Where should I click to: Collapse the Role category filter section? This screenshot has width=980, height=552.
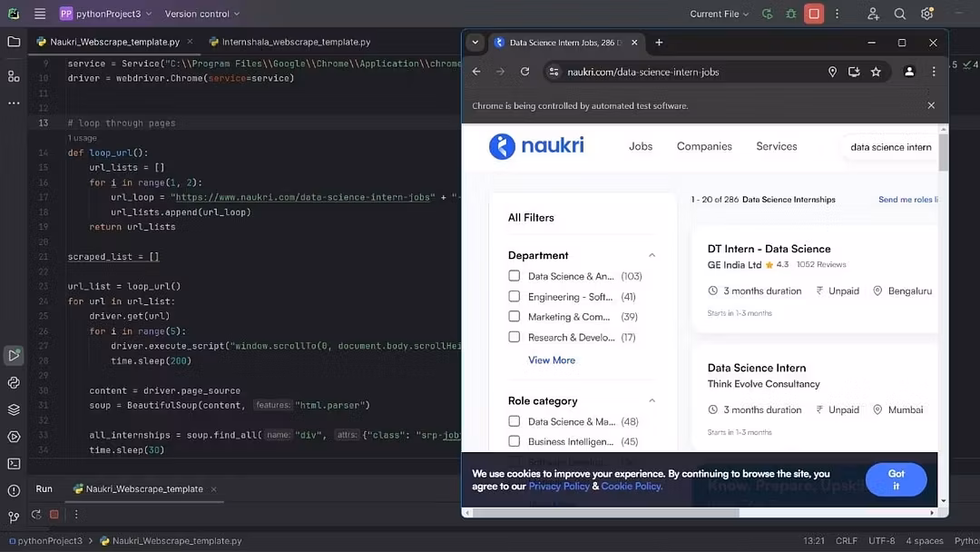coord(652,400)
